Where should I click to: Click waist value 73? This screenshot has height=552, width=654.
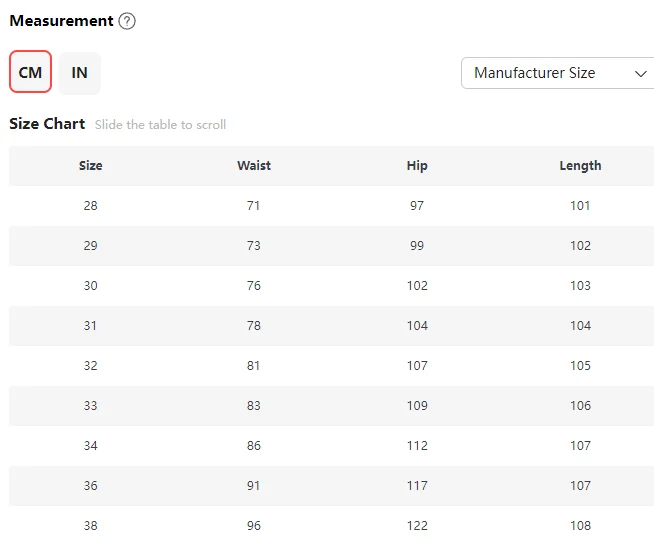pyautogui.click(x=254, y=246)
